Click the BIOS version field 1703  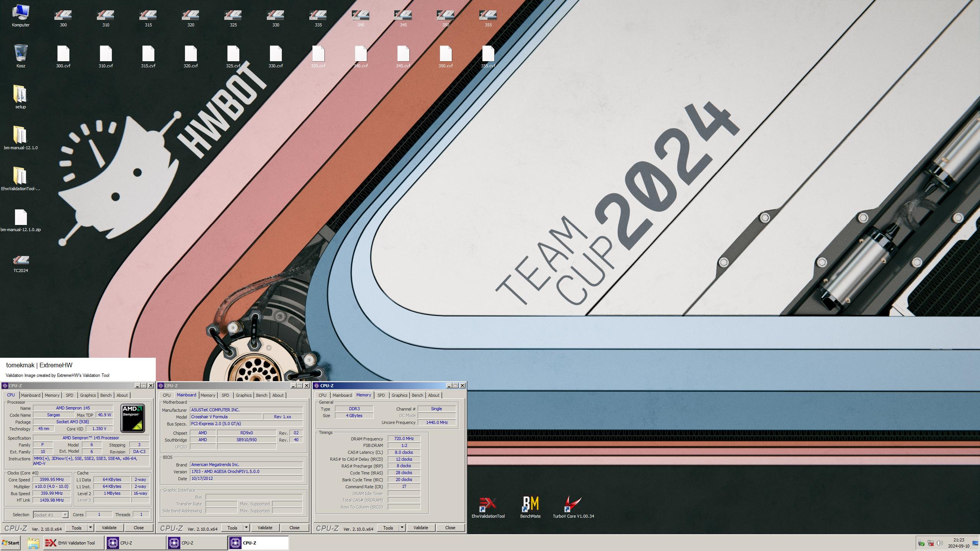[x=246, y=471]
